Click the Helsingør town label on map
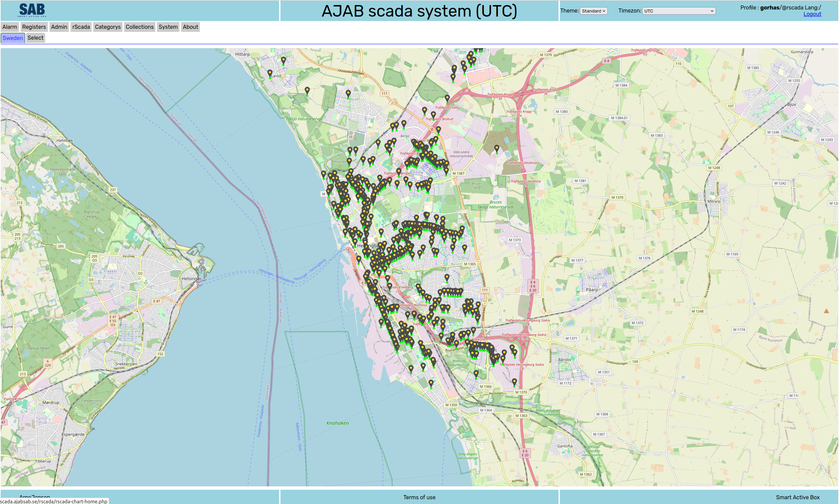Viewport: 840px width, 504px height. [191, 279]
